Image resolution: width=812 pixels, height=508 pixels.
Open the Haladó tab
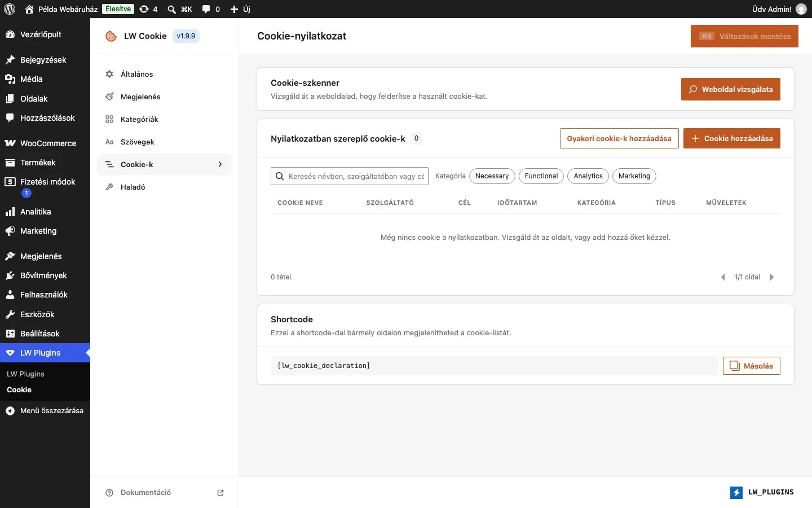tap(165, 187)
